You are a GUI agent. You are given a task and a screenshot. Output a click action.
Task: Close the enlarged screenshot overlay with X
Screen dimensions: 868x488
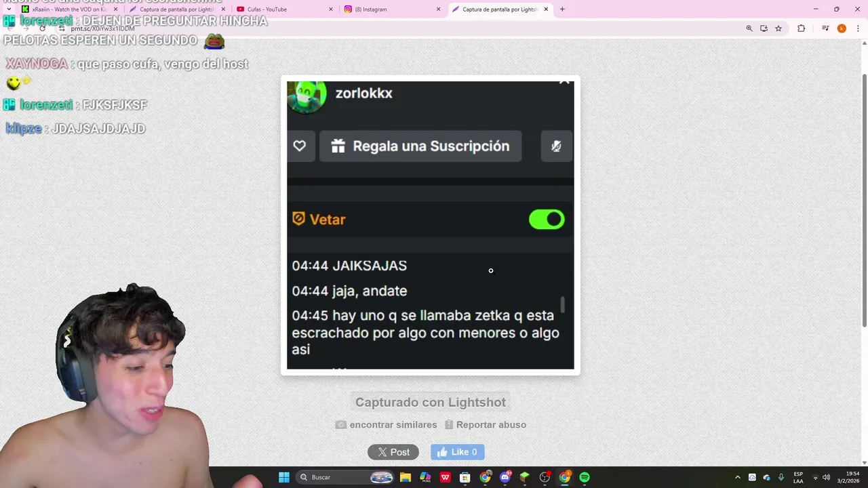click(564, 81)
